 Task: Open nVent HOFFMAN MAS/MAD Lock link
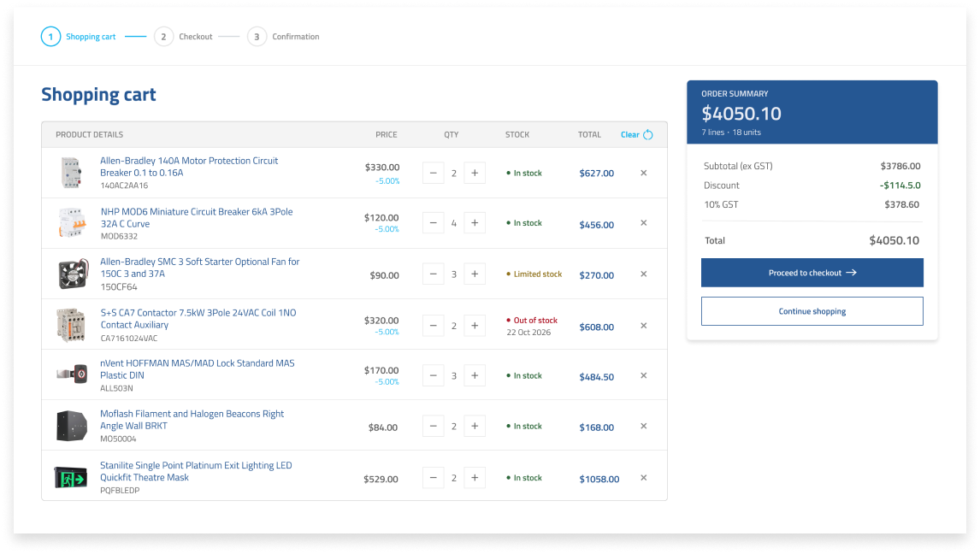[x=197, y=369]
